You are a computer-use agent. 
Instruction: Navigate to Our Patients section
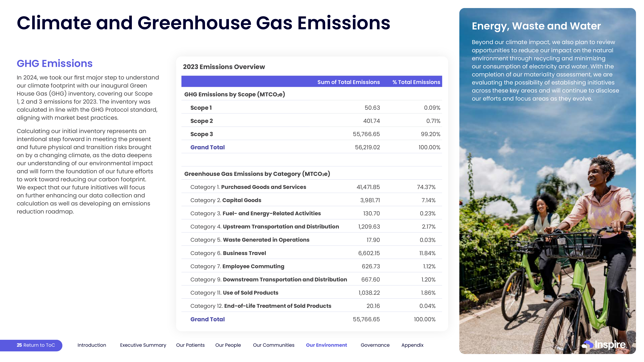pyautogui.click(x=190, y=345)
